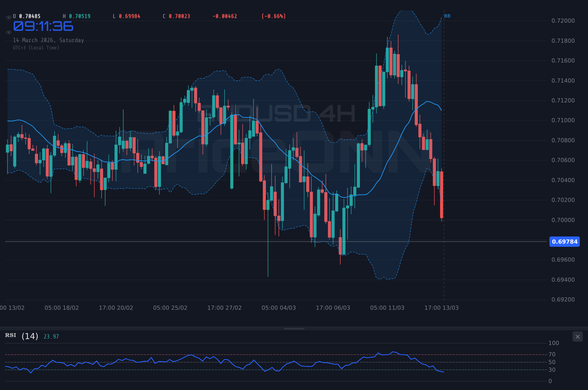Screen dimensions: 588x390
Task: Click the 0.70000 price scale label
Action: coord(564,220)
